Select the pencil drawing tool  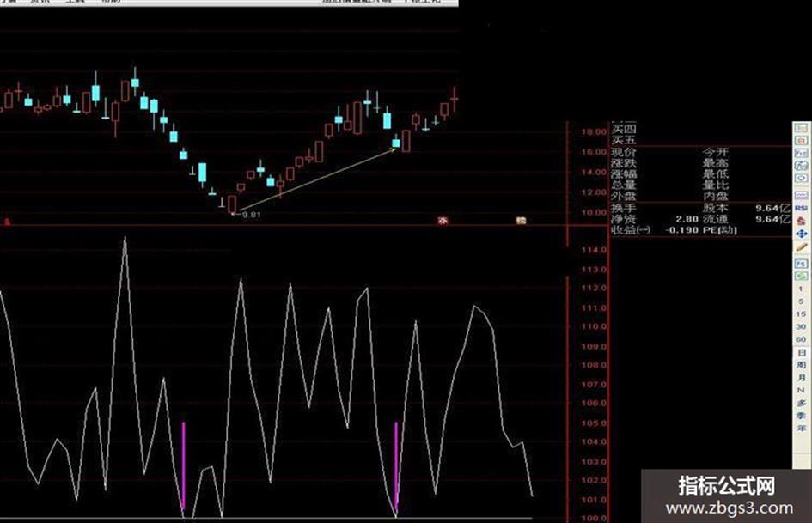(x=801, y=247)
